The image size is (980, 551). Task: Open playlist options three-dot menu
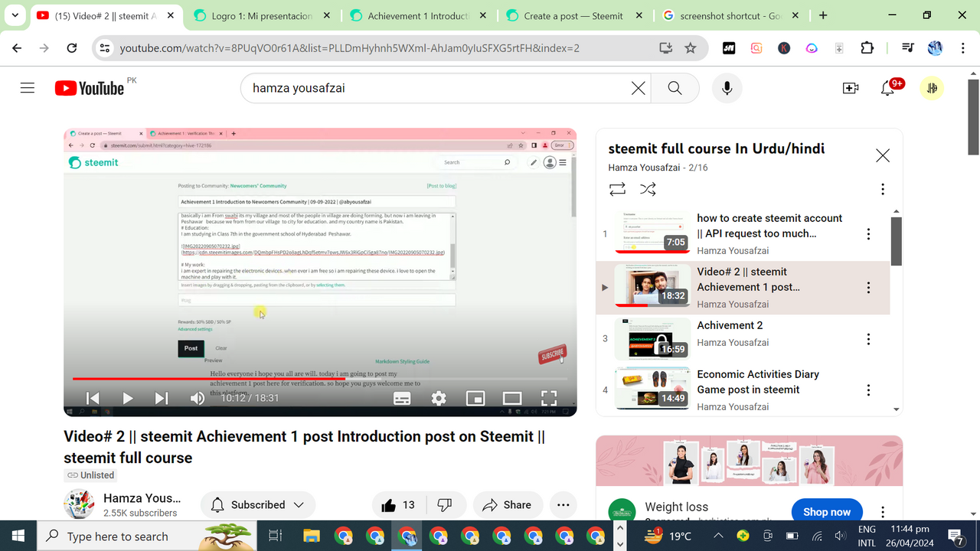[x=882, y=189]
